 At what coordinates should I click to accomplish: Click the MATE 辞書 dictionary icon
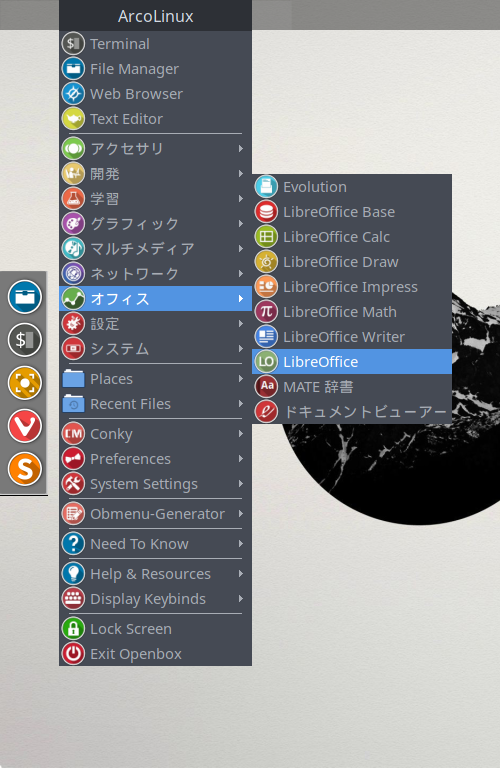click(x=266, y=386)
